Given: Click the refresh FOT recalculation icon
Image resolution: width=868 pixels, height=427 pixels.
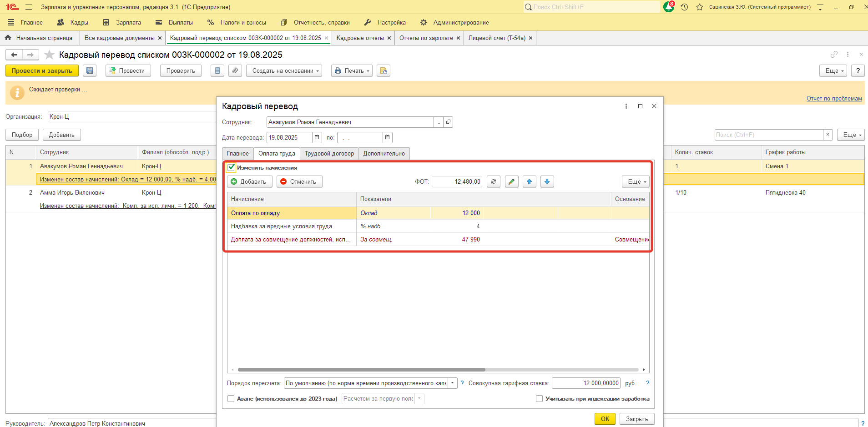Looking at the screenshot, I should [494, 181].
